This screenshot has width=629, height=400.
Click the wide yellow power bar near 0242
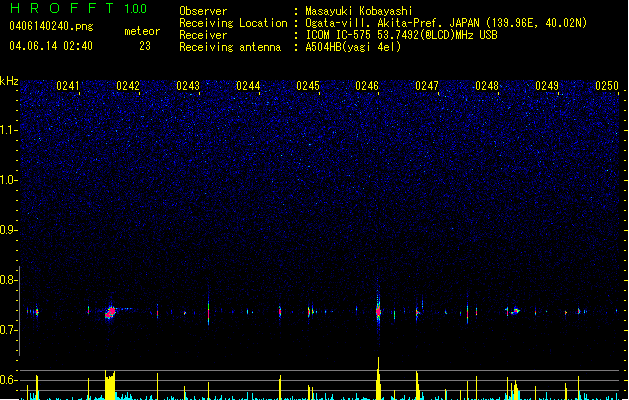click(110, 385)
